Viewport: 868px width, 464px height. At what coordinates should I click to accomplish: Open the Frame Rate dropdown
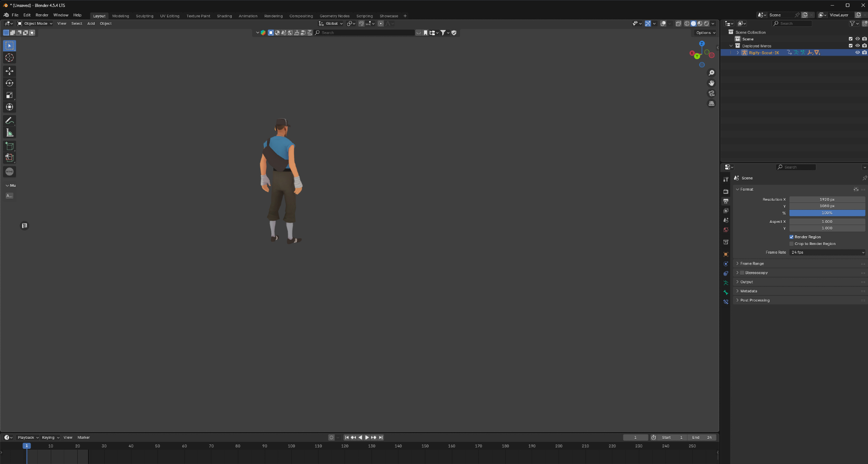(x=827, y=252)
